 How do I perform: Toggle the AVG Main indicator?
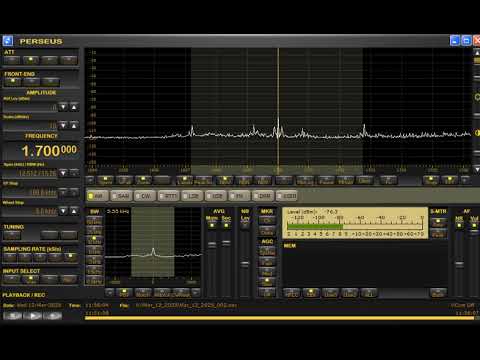coord(212,226)
